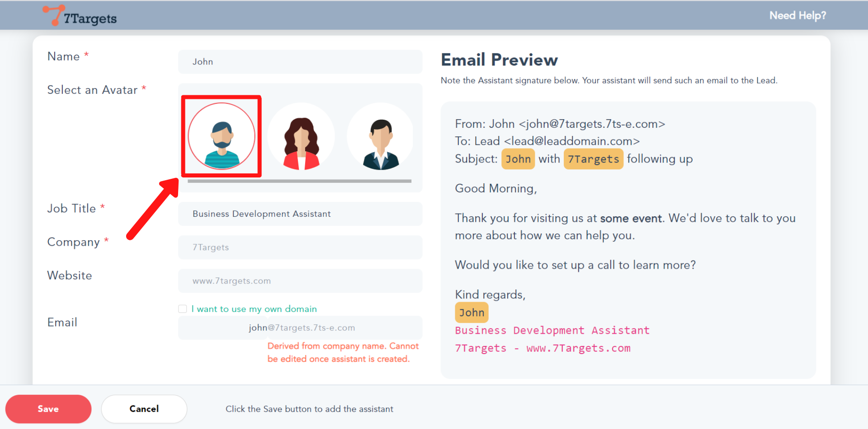Click the Email address input field
Screen dimensions: 868x429
click(300, 328)
